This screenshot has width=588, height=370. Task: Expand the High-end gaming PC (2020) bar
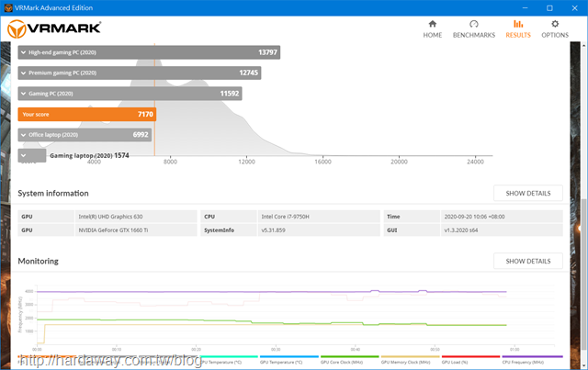(149, 52)
